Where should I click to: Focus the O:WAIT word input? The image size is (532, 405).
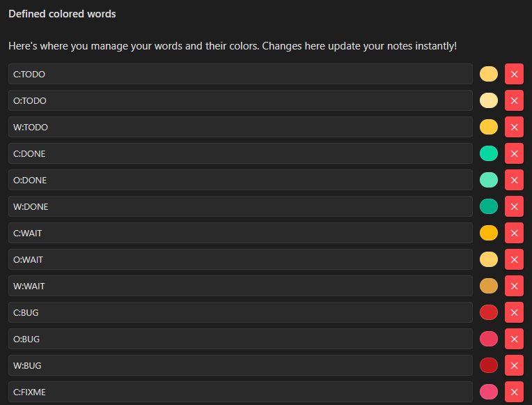[240, 259]
